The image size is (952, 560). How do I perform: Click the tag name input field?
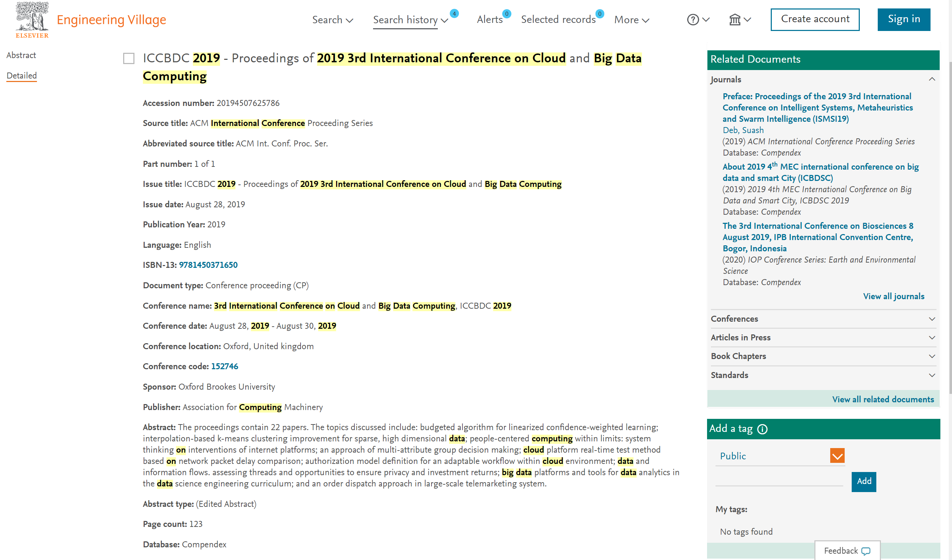click(779, 480)
